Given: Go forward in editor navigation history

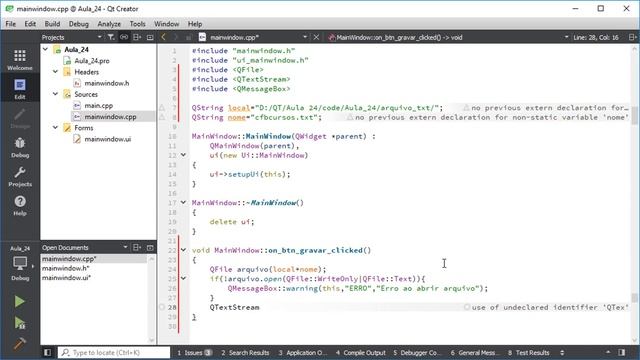Looking at the screenshot, I should 176,37.
